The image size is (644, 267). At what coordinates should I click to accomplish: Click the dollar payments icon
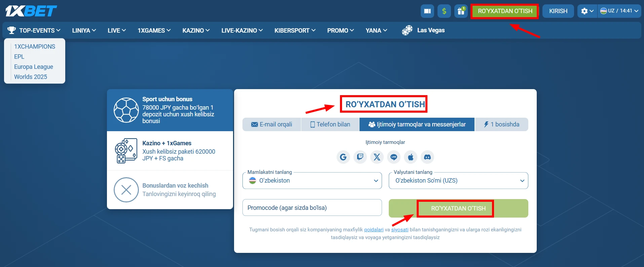point(444,11)
